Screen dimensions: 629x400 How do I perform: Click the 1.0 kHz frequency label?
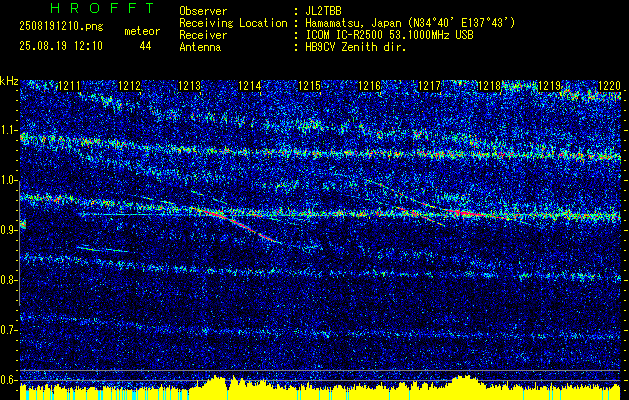[9, 180]
